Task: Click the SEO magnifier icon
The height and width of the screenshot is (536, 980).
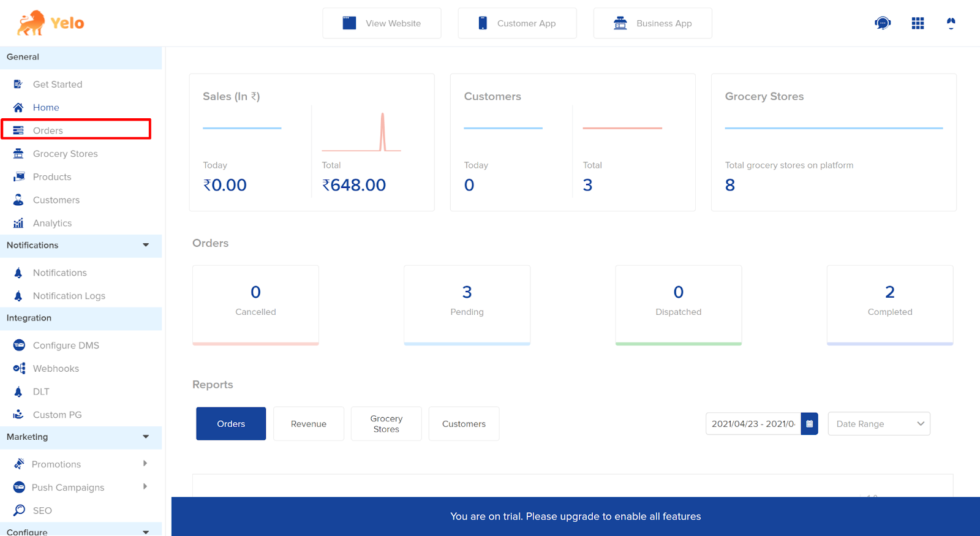Action: 19,510
